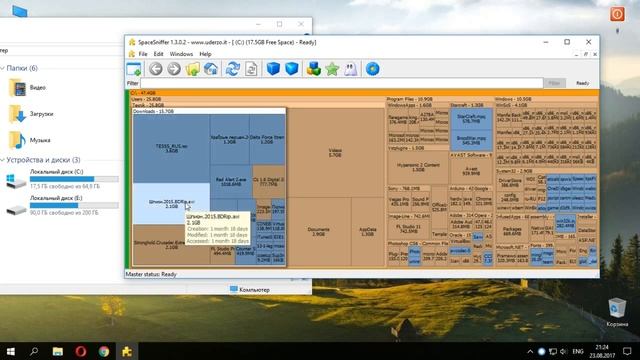Select the Red Alert 2.exe block
Viewport: 640px width, 360px height.
tap(231, 182)
